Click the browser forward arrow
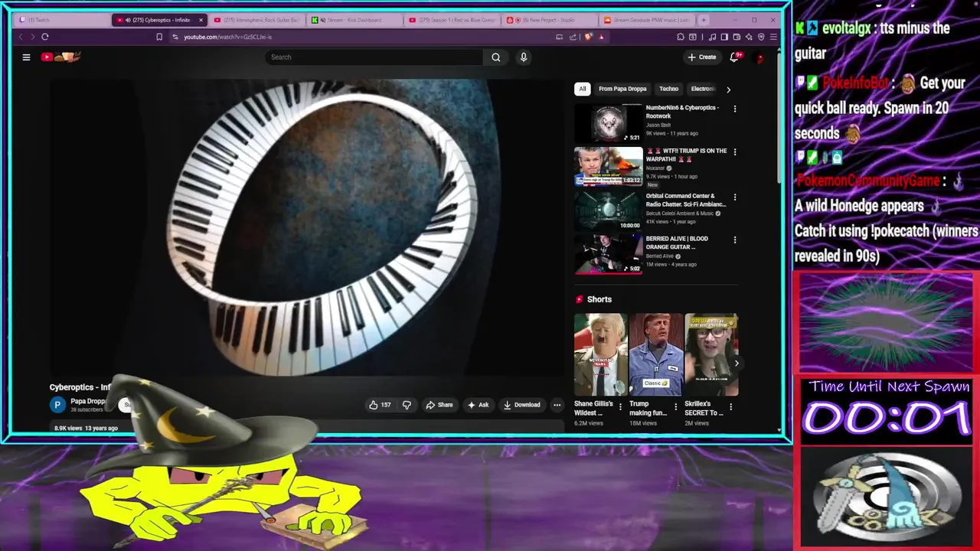Viewport: 980px width, 551px height. coord(32,37)
